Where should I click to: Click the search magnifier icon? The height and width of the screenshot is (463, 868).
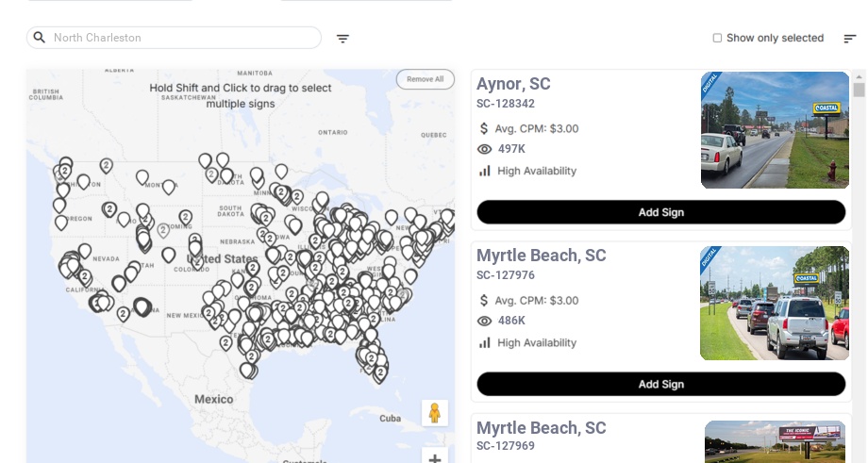(40, 38)
